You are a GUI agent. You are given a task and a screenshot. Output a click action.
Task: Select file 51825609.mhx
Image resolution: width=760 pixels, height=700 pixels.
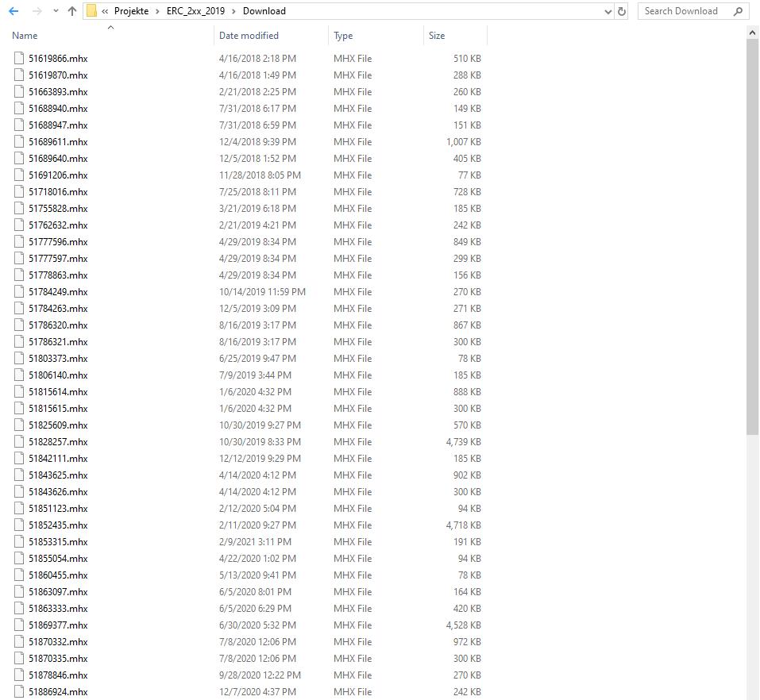pos(58,425)
